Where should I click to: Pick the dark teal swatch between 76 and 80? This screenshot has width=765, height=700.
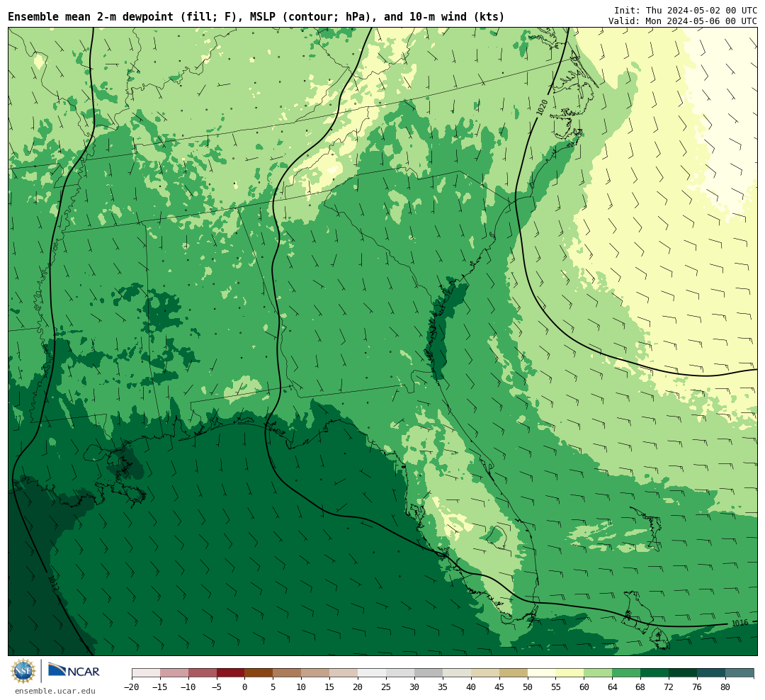click(x=712, y=673)
